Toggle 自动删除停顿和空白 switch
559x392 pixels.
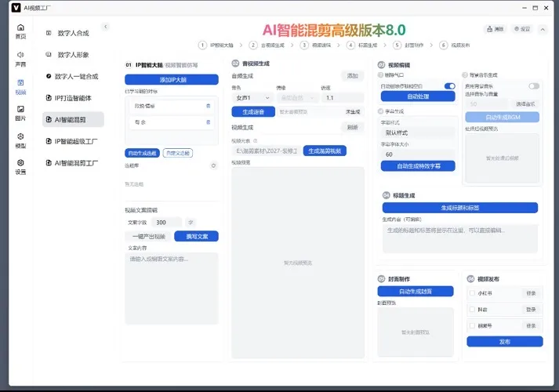click(x=449, y=86)
